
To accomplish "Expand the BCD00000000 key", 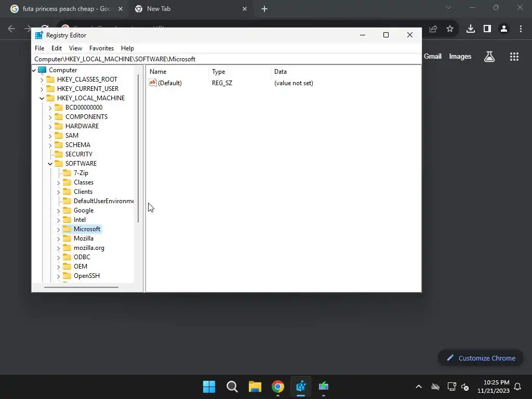I will 50,108.
